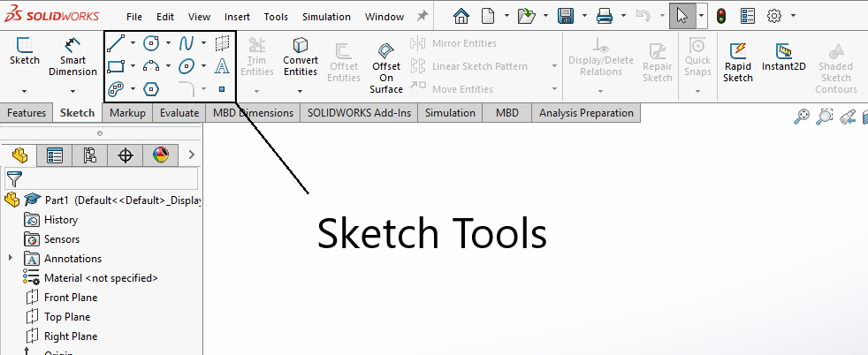Select Top Plane in the tree
The image size is (868, 355).
(57, 317)
